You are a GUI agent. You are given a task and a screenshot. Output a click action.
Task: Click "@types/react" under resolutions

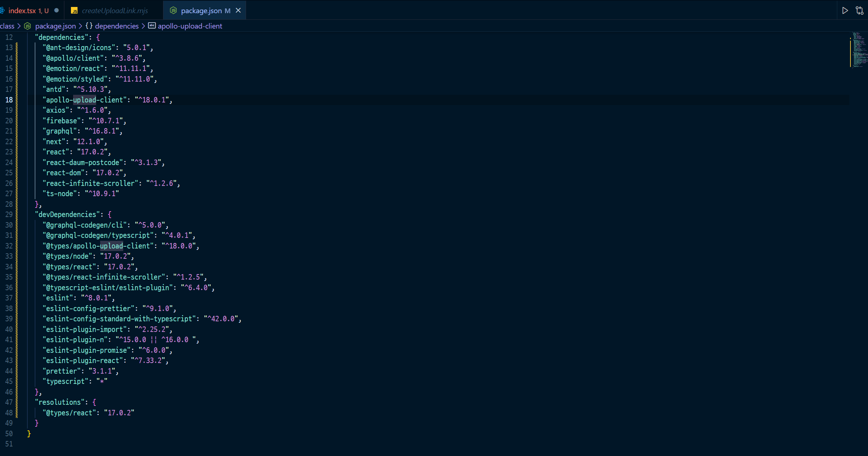click(x=69, y=413)
